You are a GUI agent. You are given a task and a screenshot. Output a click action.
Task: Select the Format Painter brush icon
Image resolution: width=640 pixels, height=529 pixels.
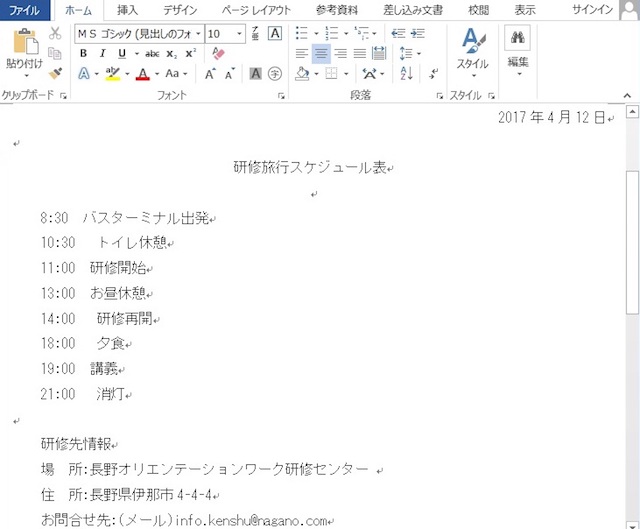(x=55, y=73)
